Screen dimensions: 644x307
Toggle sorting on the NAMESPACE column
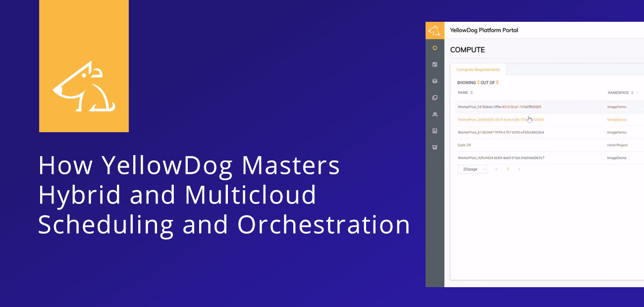click(x=633, y=93)
